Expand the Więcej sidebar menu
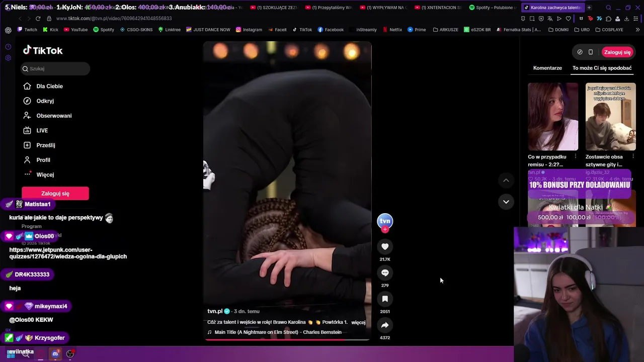 click(39, 174)
